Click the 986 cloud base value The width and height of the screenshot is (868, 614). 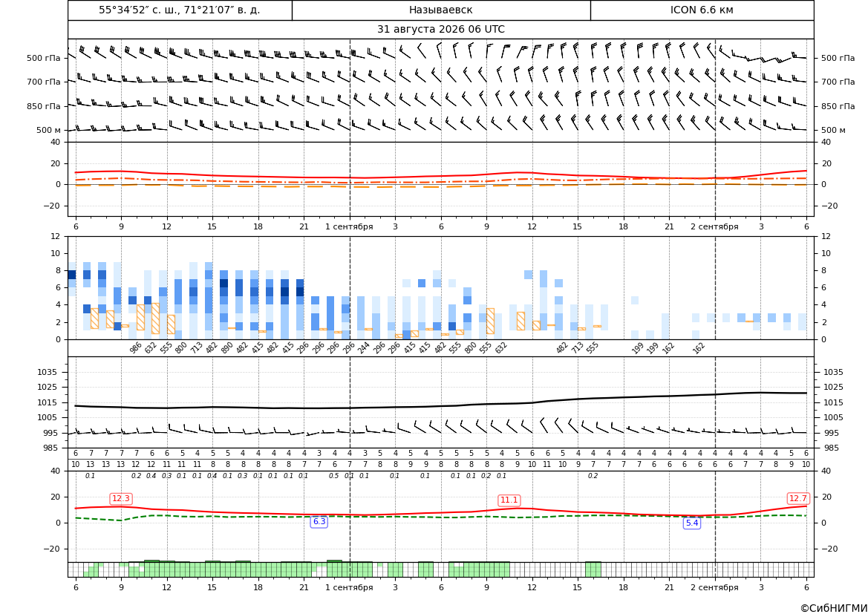click(136, 347)
